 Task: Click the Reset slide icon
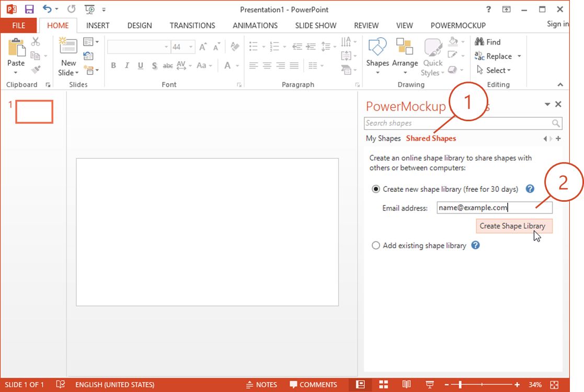pos(88,56)
